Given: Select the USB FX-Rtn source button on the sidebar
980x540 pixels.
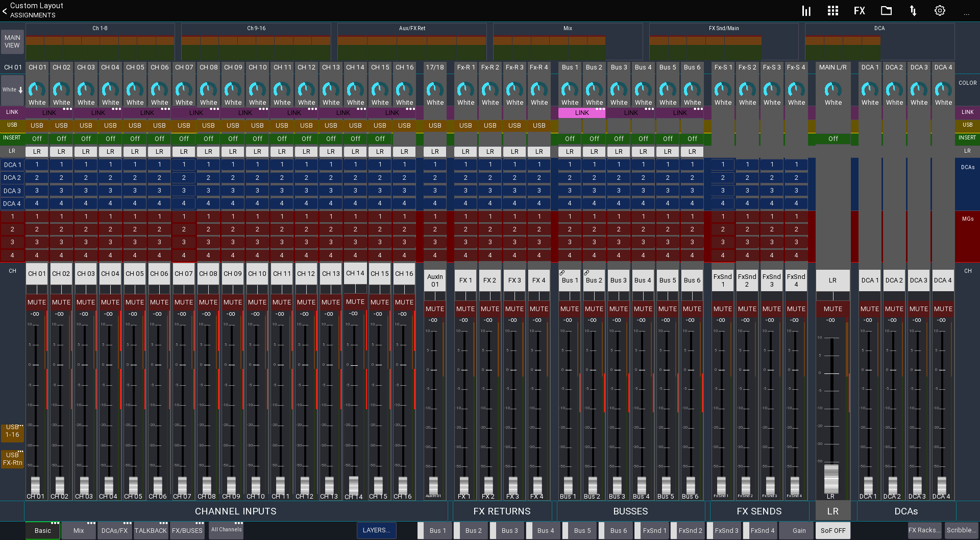Looking at the screenshot, I should (12, 459).
